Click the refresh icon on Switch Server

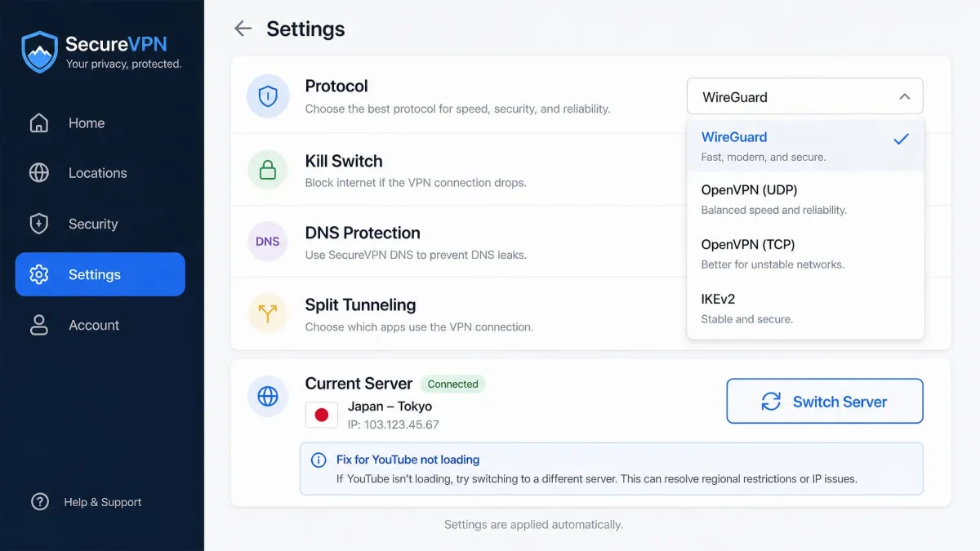(771, 402)
